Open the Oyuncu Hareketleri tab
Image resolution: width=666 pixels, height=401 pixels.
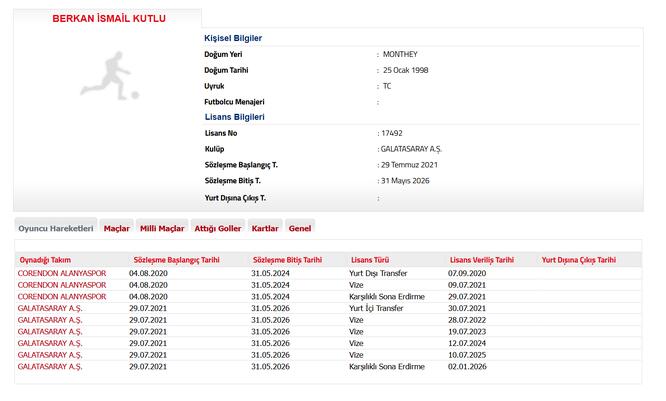(55, 228)
